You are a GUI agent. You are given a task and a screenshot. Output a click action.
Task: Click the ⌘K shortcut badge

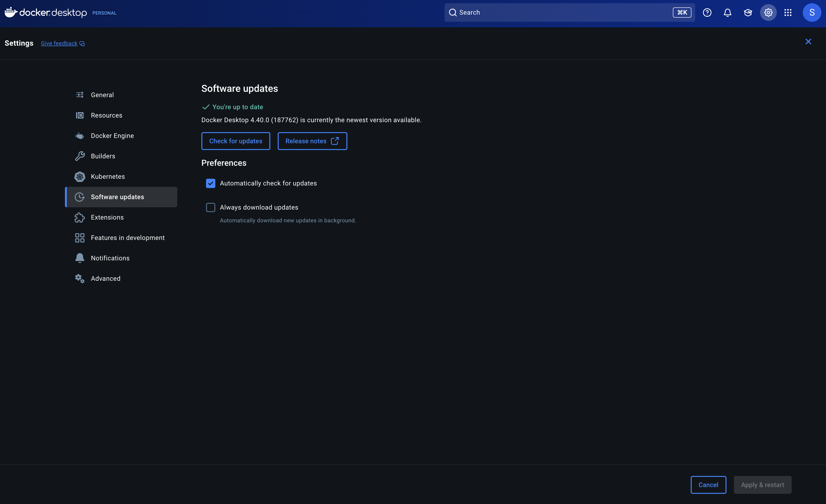pyautogui.click(x=682, y=12)
